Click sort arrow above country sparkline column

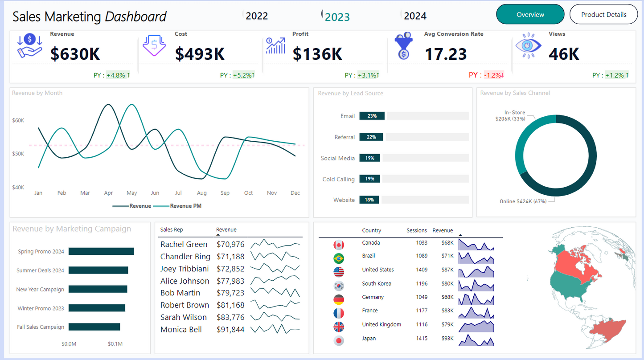(x=460, y=235)
